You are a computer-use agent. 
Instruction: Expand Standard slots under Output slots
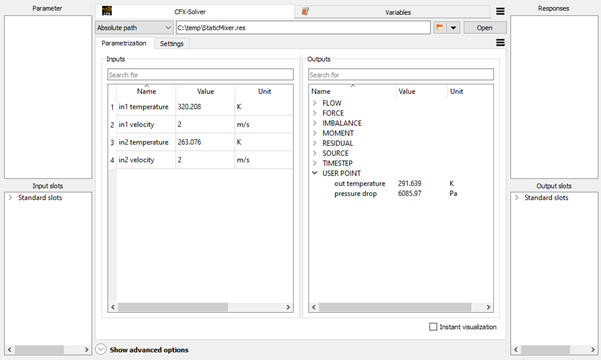517,197
